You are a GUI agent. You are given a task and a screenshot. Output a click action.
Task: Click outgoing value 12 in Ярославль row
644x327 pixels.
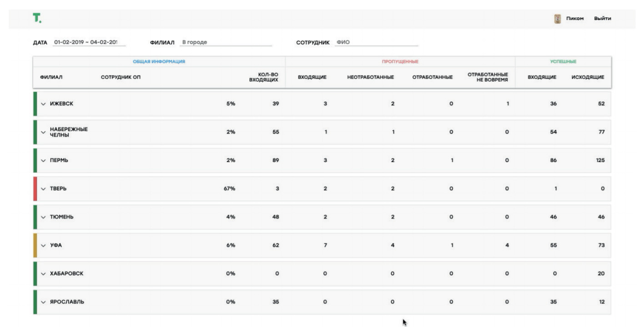602,302
